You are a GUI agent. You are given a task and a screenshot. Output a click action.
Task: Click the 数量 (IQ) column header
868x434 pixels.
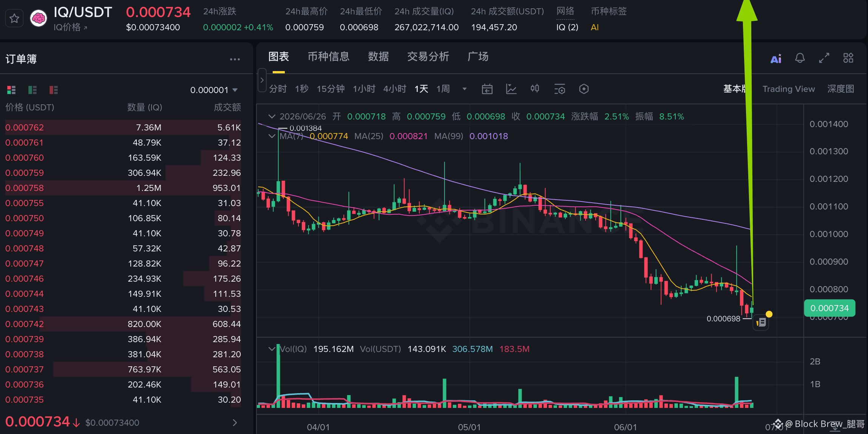tap(145, 107)
